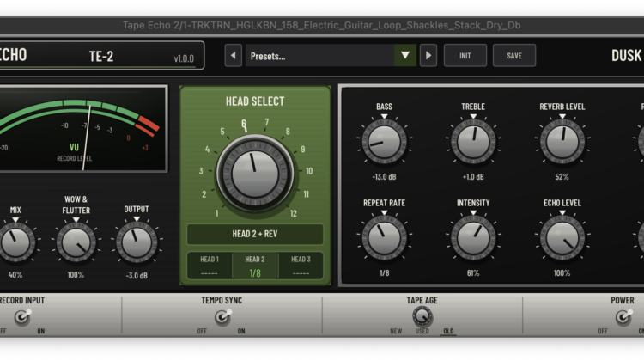
Task: Go to the next preset with right arrow
Action: [x=428, y=56]
